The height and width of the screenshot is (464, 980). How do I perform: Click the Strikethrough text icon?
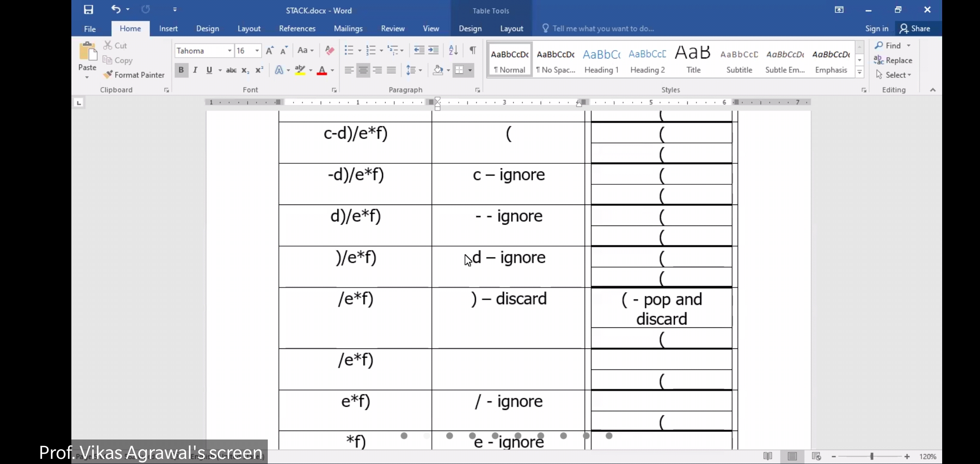coord(231,70)
